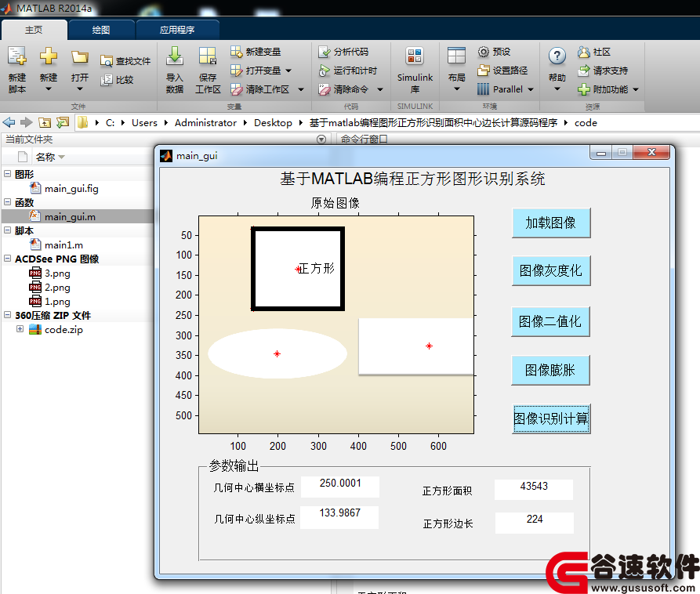Select main_gui.m in file list
Viewport: 700px width, 594px height.
70,217
